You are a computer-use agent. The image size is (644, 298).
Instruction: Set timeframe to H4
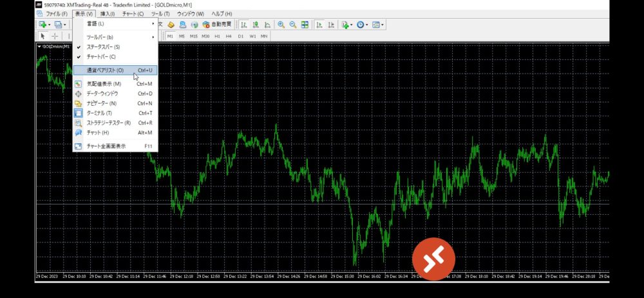point(229,36)
